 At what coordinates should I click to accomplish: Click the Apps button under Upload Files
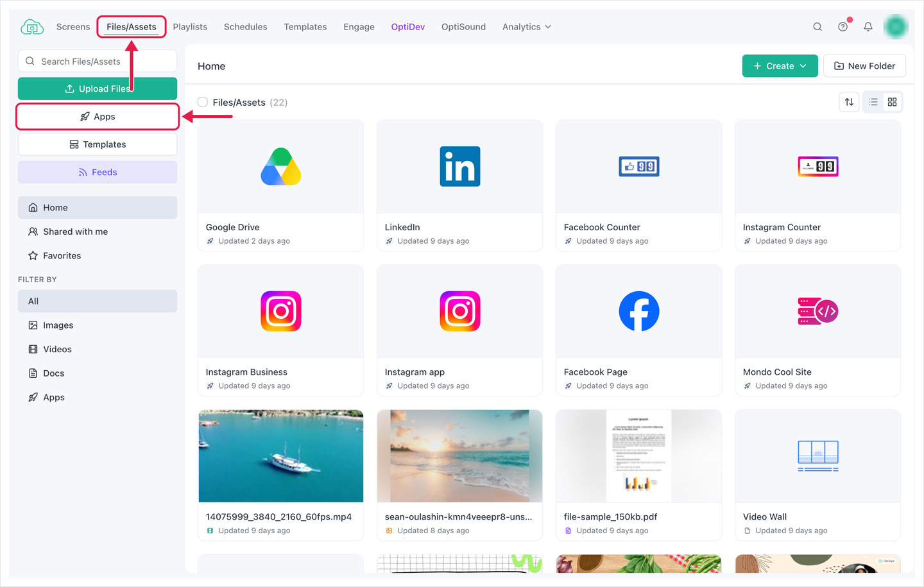[x=98, y=117]
